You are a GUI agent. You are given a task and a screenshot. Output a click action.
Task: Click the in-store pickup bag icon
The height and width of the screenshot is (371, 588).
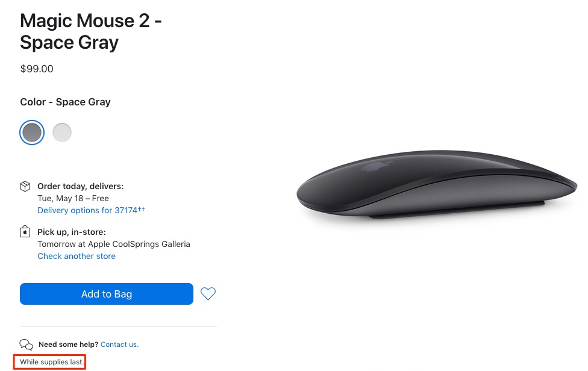(x=25, y=232)
